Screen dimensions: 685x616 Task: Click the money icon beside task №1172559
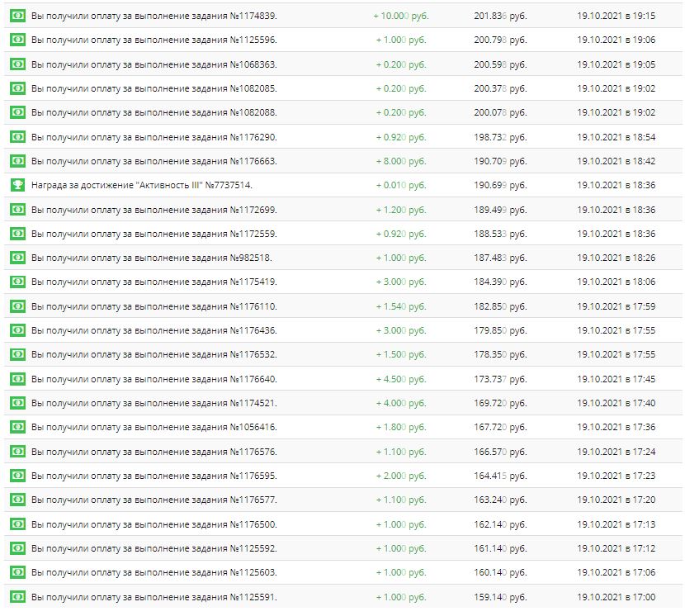(18, 234)
